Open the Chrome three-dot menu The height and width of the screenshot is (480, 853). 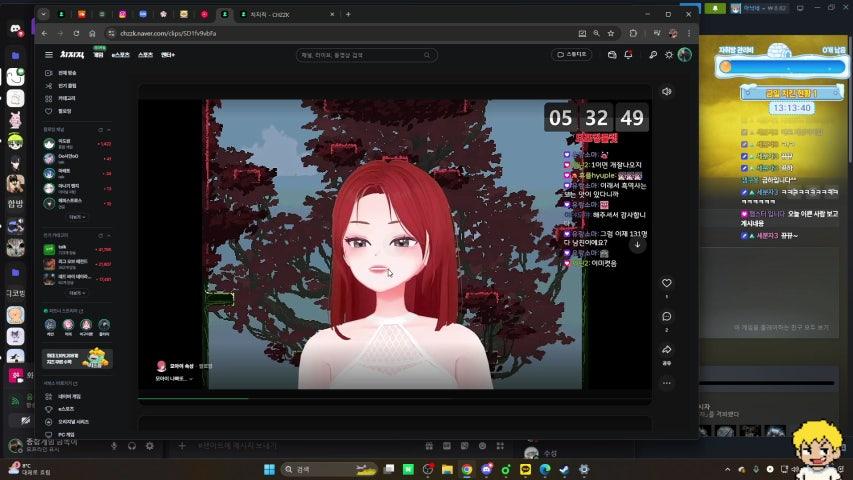(x=689, y=33)
